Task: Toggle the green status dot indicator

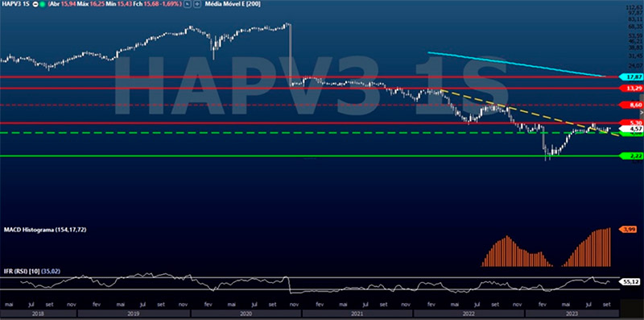Action: click(x=43, y=4)
